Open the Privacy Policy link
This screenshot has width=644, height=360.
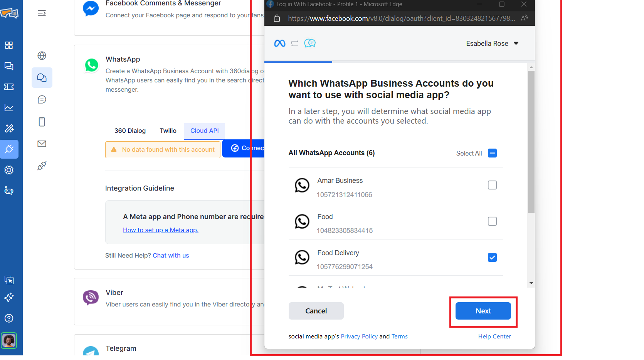[x=359, y=337]
